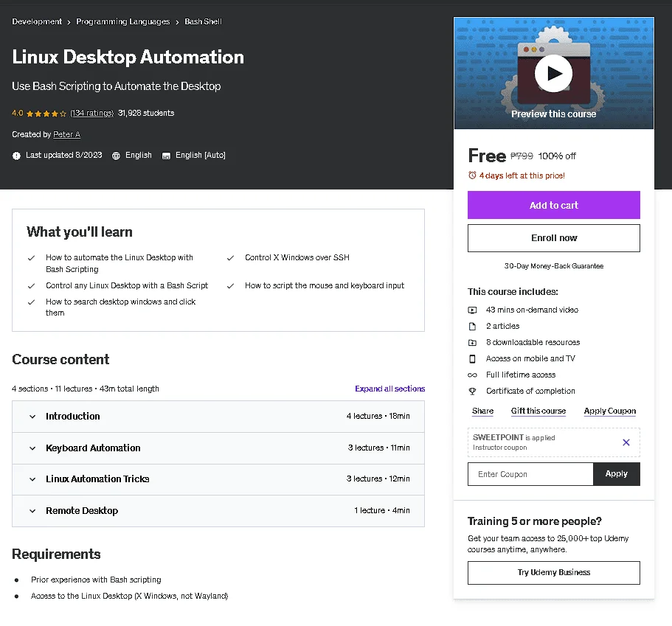
Task: Open Bash Shell breadcrumb
Action: coord(203,21)
